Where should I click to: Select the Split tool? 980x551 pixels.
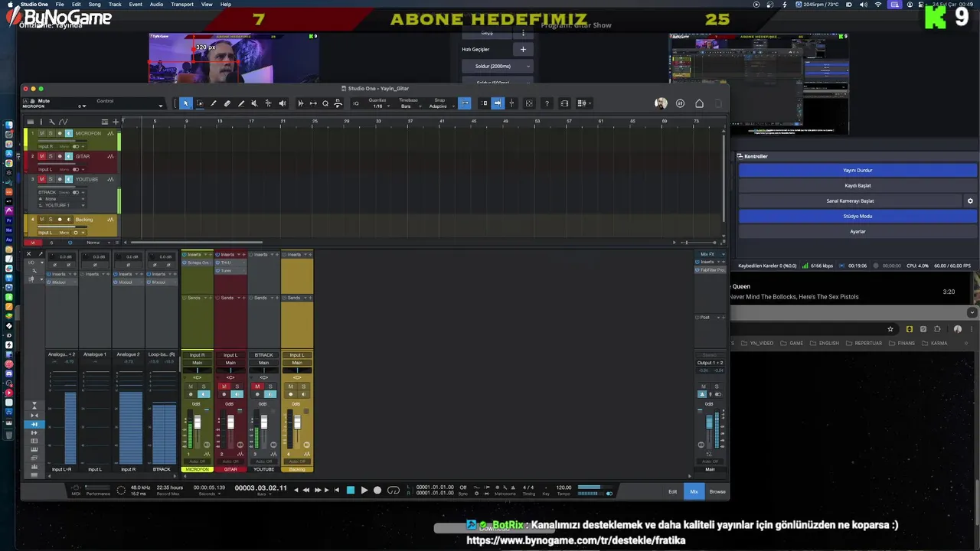214,103
